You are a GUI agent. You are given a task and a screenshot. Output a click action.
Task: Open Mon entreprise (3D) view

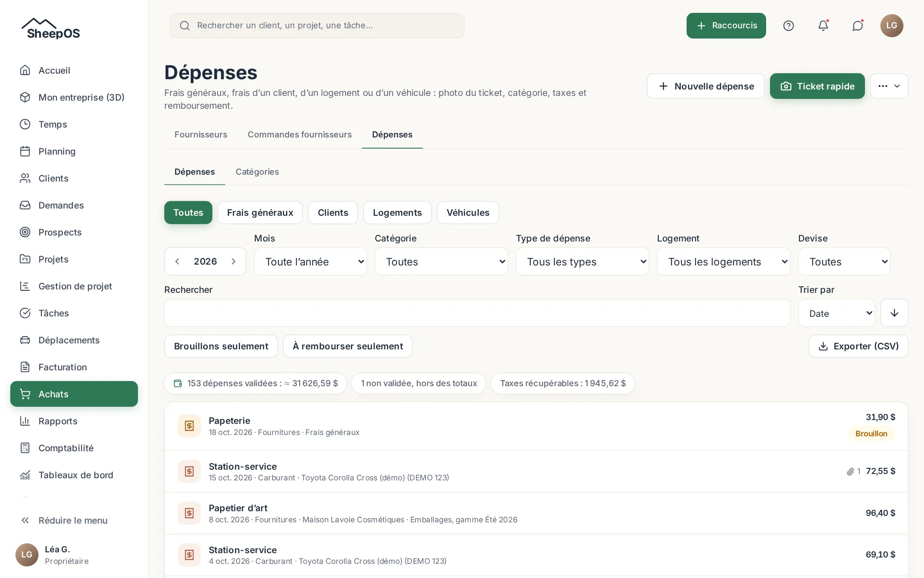pyautogui.click(x=74, y=97)
